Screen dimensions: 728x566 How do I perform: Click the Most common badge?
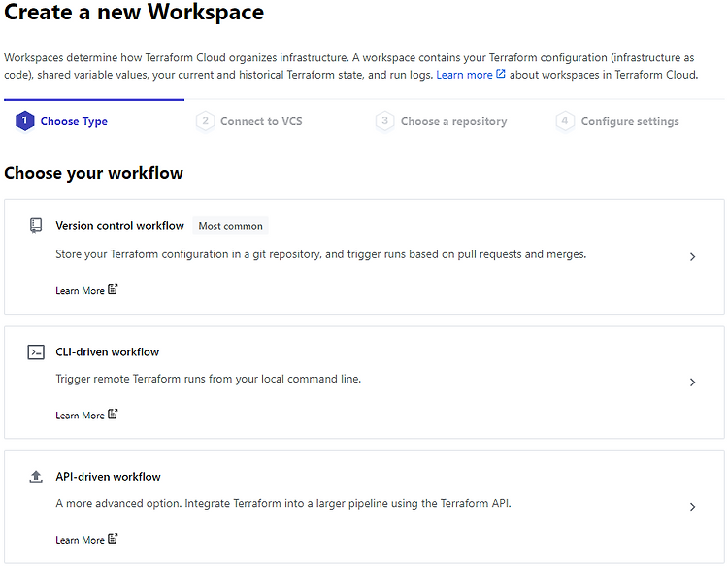point(230,226)
